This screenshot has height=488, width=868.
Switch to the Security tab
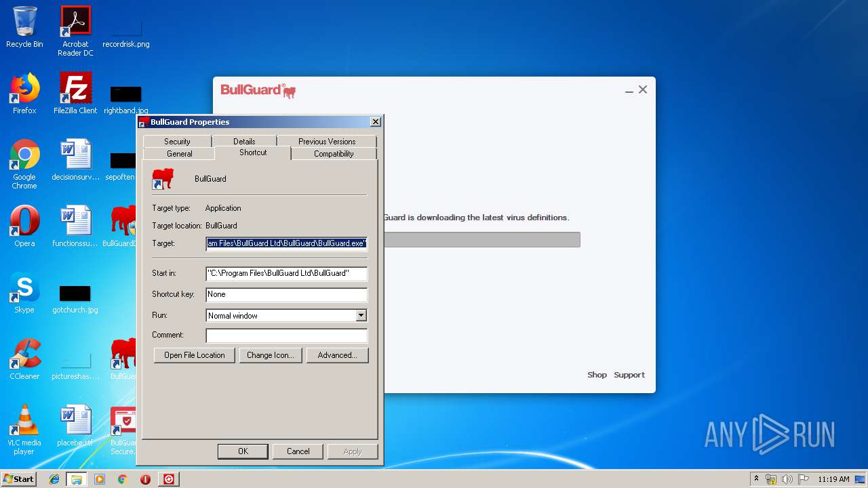(x=177, y=141)
